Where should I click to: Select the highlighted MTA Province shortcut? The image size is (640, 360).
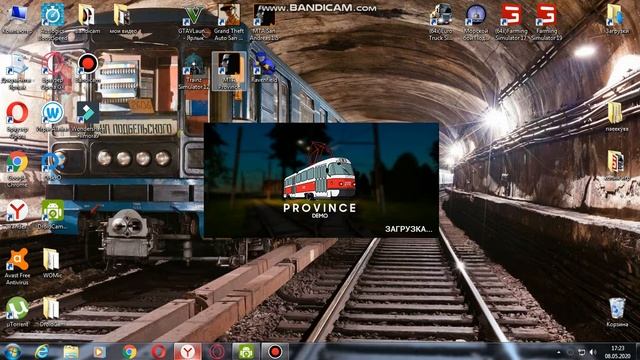pyautogui.click(x=229, y=71)
